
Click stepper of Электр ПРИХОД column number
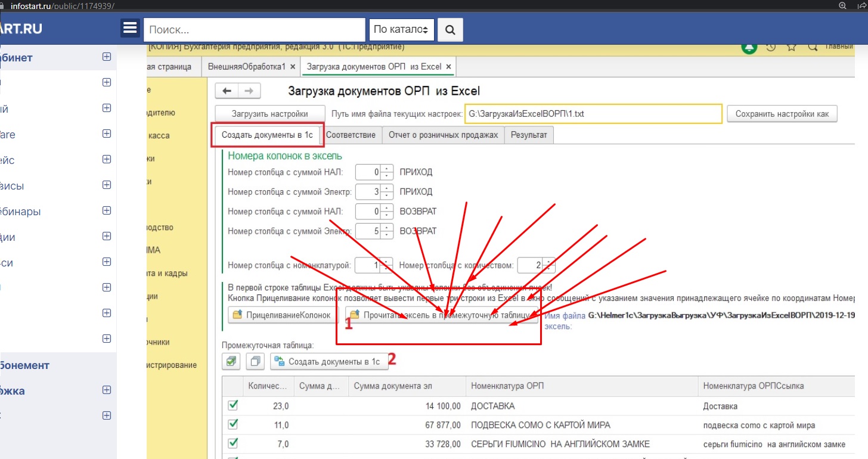point(387,192)
